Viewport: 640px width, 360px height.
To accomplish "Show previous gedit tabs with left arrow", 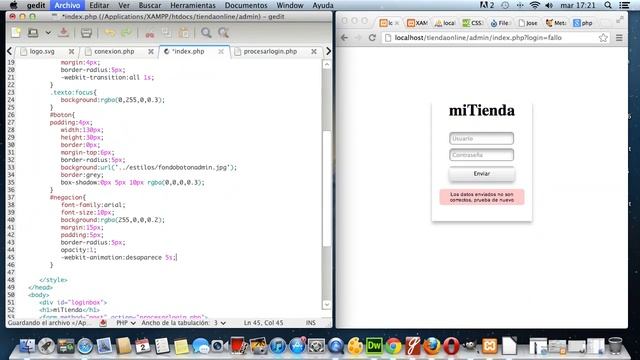I will tap(9, 51).
